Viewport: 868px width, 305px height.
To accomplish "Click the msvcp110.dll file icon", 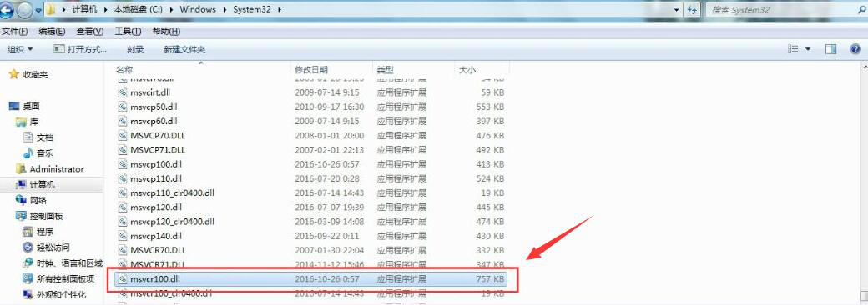I will coord(123,178).
